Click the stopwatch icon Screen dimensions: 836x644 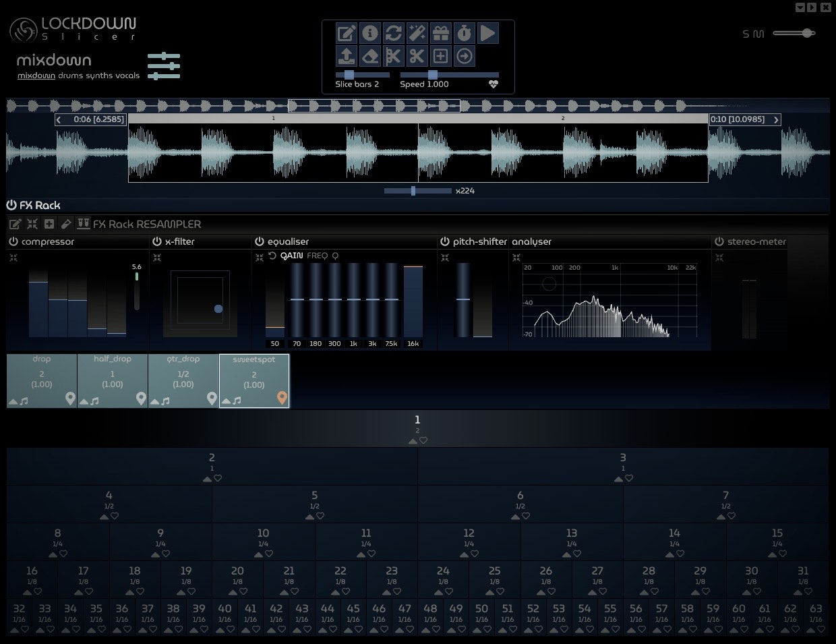point(464,33)
